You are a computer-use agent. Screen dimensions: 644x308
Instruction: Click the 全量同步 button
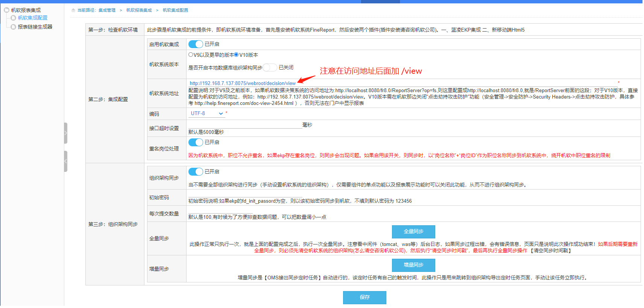pyautogui.click(x=413, y=232)
